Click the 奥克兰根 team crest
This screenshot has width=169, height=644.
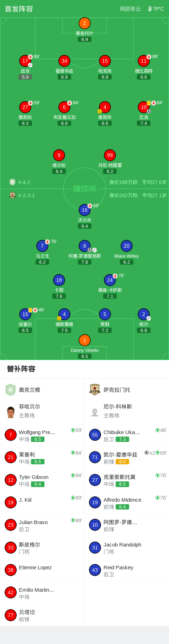pyautogui.click(x=11, y=390)
